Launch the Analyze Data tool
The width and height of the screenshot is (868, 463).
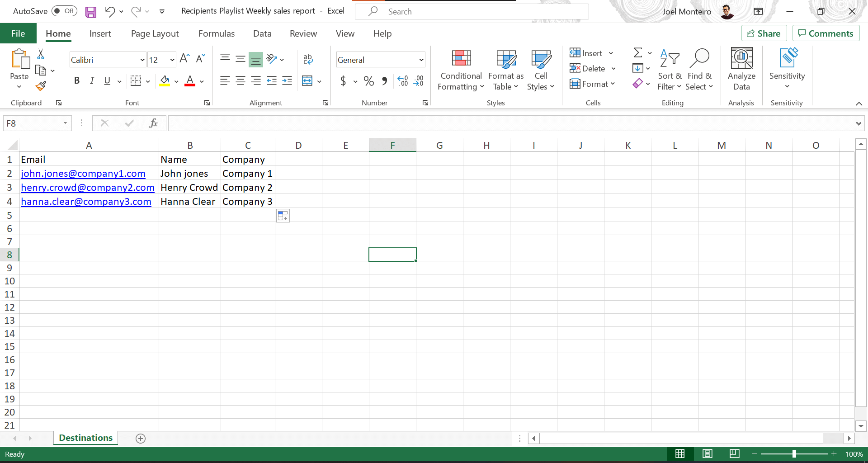pyautogui.click(x=741, y=69)
